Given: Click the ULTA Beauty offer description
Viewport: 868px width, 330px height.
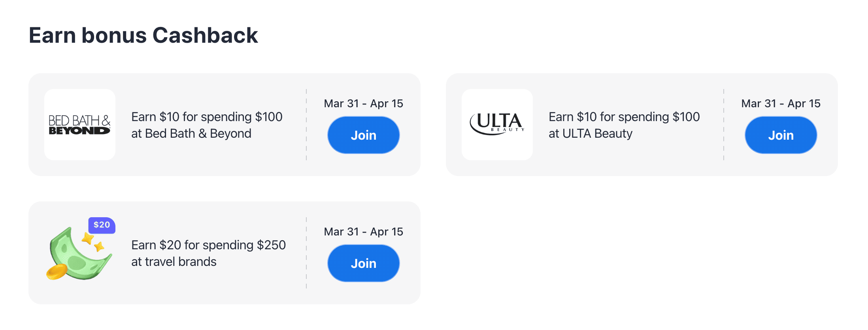Looking at the screenshot, I should (624, 125).
